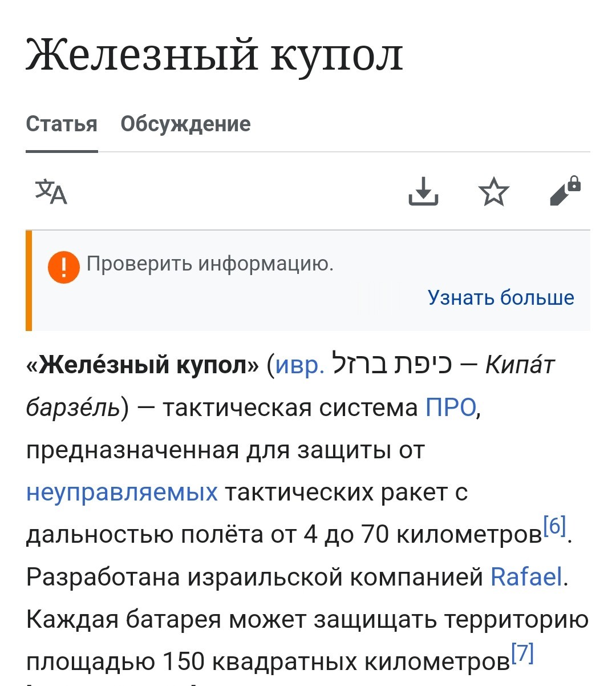Open the Узнать больше link

pos(501,297)
